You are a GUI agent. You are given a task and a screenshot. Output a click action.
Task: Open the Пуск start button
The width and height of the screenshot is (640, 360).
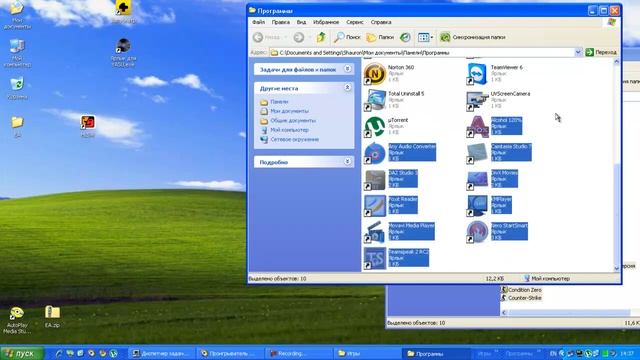point(21,353)
